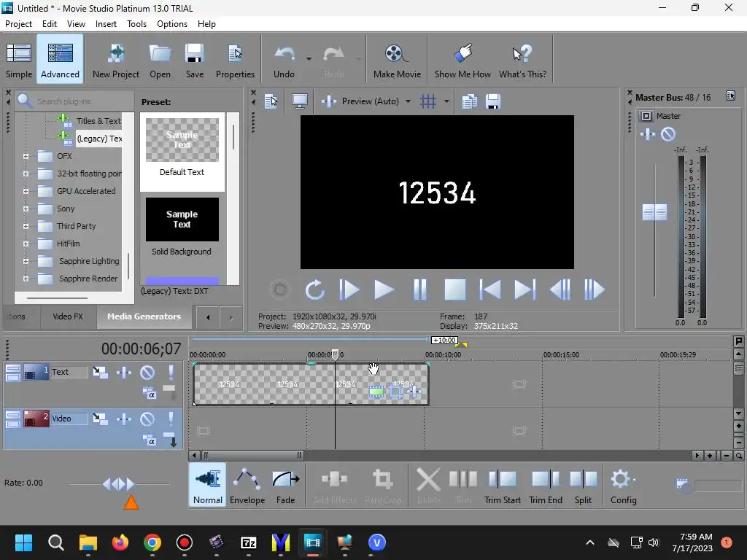The height and width of the screenshot is (560, 747).
Task: Click Trim Start tool
Action: tap(502, 485)
